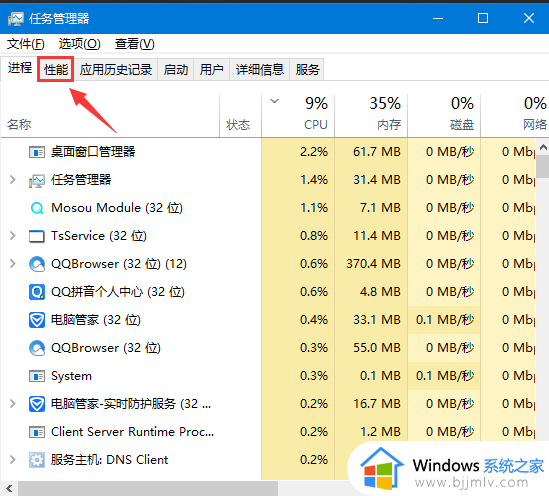The image size is (549, 496).
Task: Click the Mosou Module process icon
Action: (x=37, y=208)
